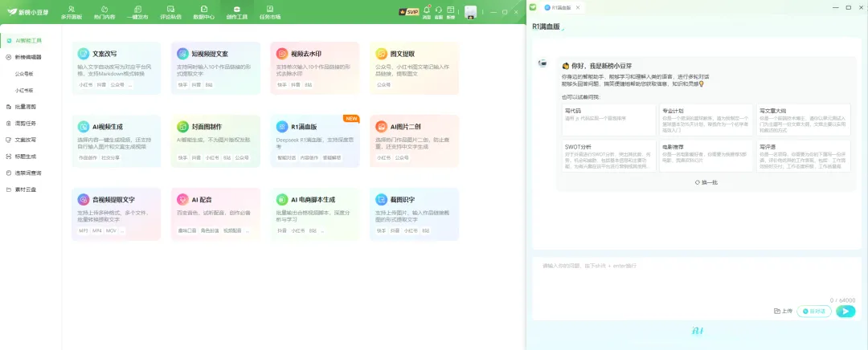The width and height of the screenshot is (868, 350).
Task: Open the 短视频提文案 card icon
Action: click(x=182, y=54)
